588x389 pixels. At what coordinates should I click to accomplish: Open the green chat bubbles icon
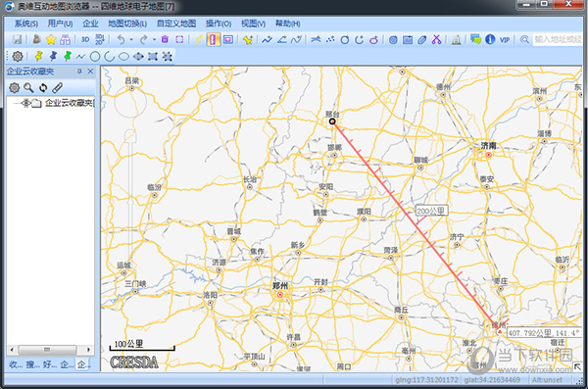(475, 39)
